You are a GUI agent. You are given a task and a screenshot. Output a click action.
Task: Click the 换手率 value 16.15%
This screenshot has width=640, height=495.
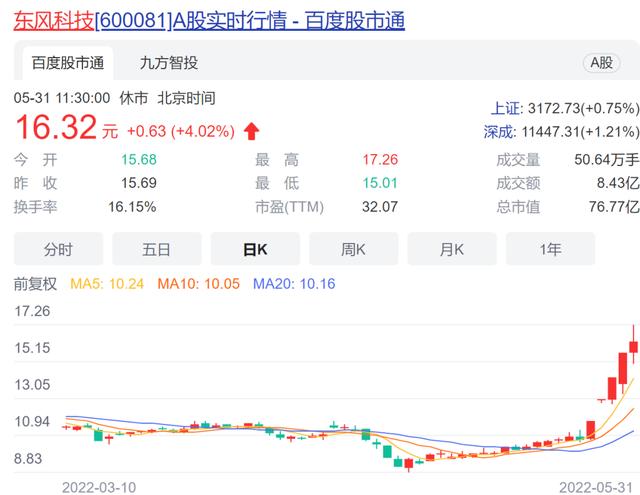click(x=132, y=207)
